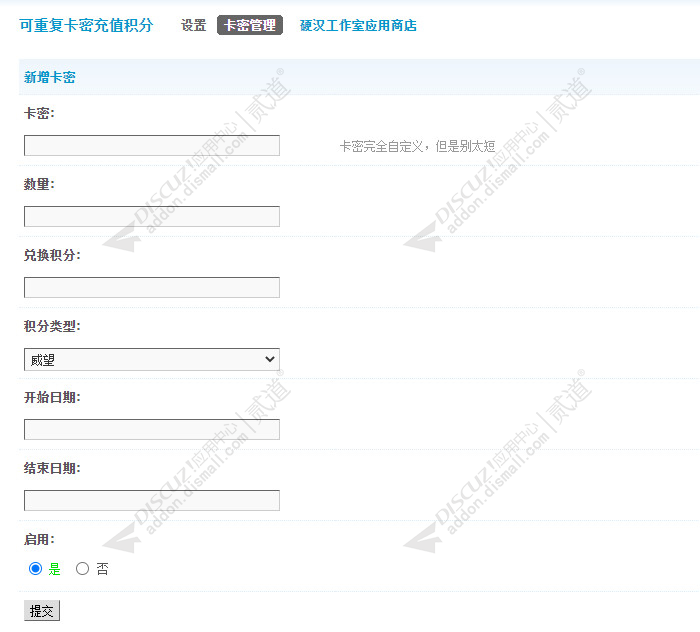Open the 设置 tab
The height and width of the screenshot is (632, 700).
[x=193, y=25]
